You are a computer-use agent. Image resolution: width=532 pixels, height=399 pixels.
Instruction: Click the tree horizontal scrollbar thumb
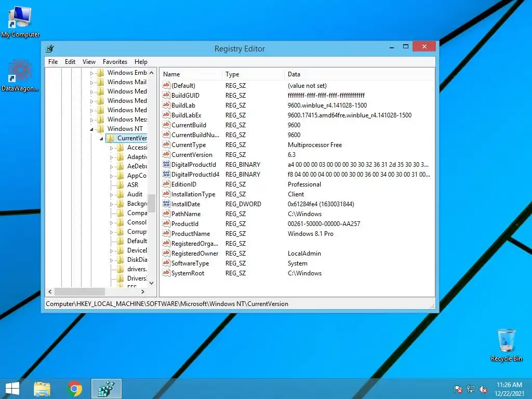(x=79, y=291)
